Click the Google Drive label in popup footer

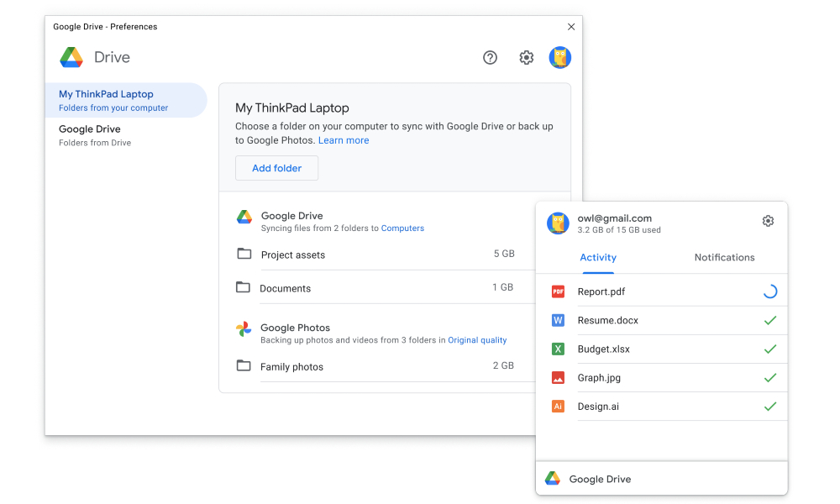pyautogui.click(x=600, y=479)
